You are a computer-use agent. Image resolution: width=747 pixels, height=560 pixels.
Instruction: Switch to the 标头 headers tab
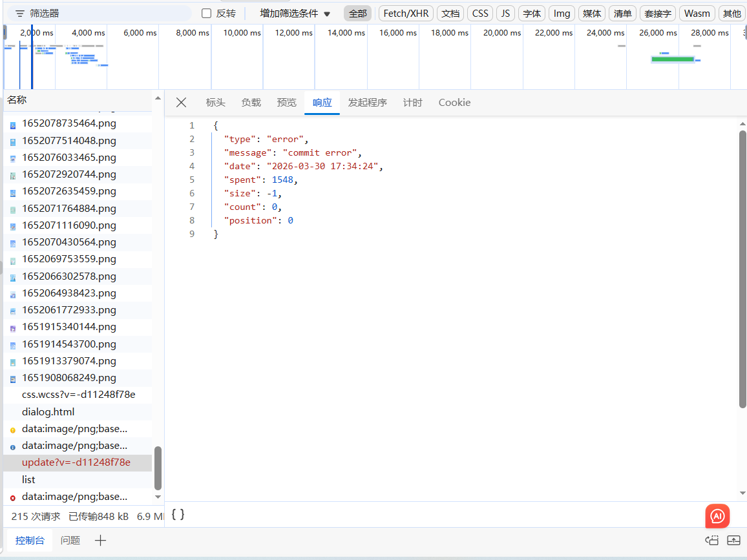(215, 103)
